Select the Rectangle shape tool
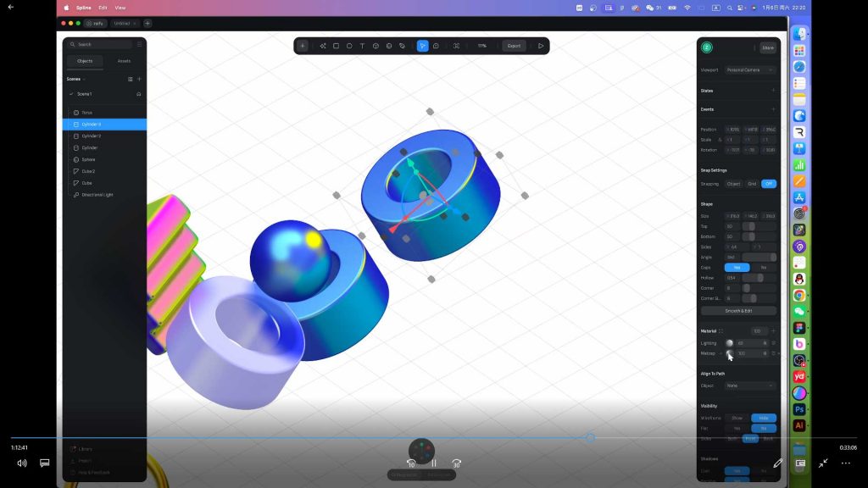This screenshot has width=868, height=488. click(x=336, y=46)
